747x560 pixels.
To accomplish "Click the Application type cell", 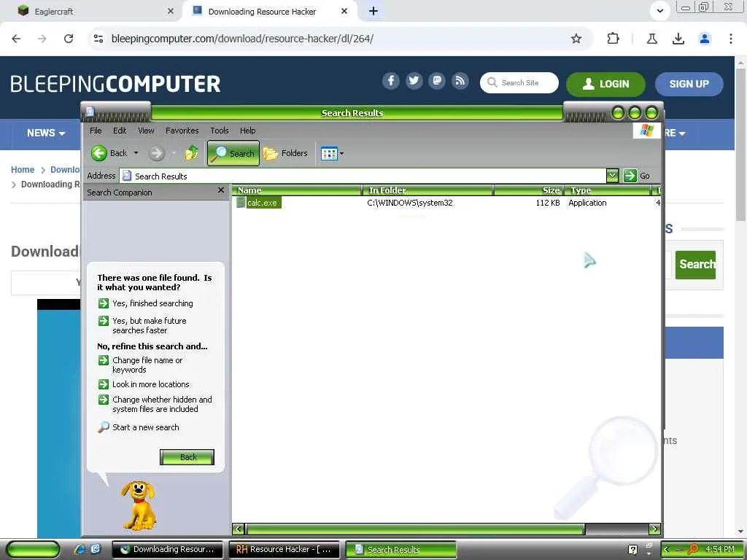I will pyautogui.click(x=587, y=203).
